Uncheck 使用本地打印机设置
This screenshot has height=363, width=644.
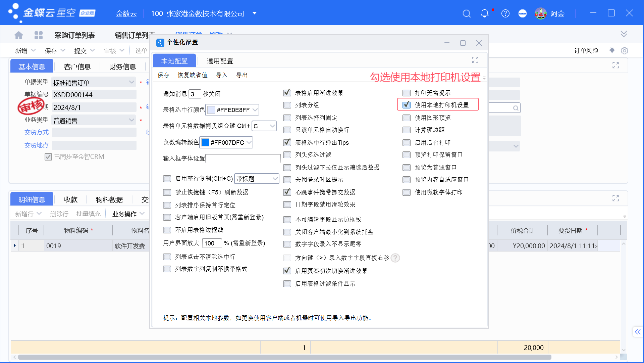pos(407,105)
